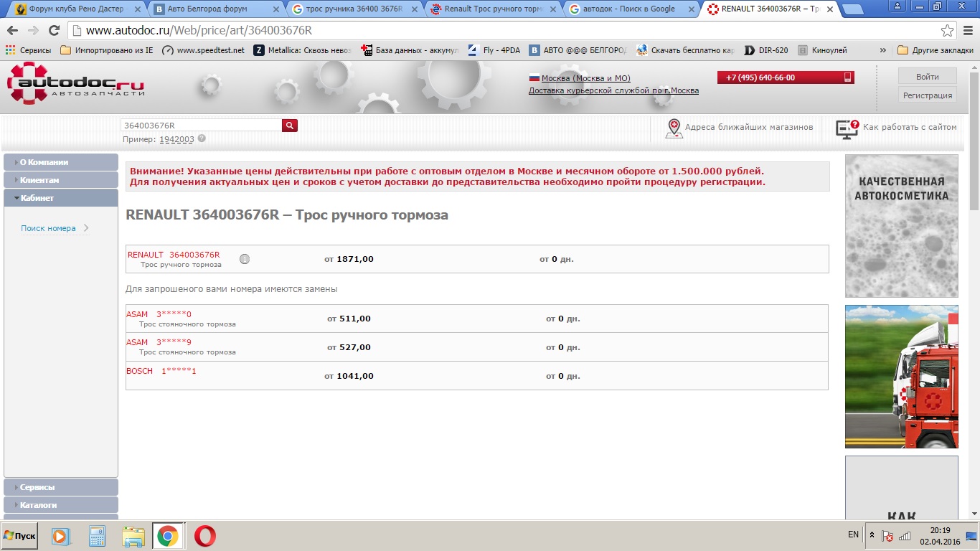Open the www.speedtest.net bookmark
The image size is (980, 551).
point(203,50)
